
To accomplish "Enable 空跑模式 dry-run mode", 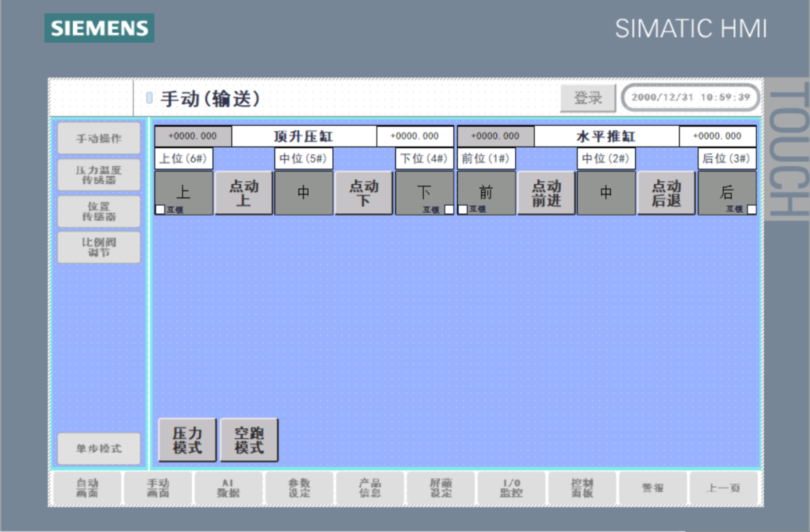I will click(249, 440).
